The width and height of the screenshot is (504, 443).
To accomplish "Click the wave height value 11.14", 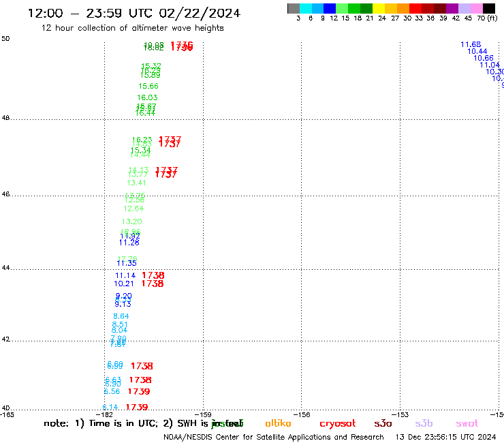I will pyautogui.click(x=125, y=276).
